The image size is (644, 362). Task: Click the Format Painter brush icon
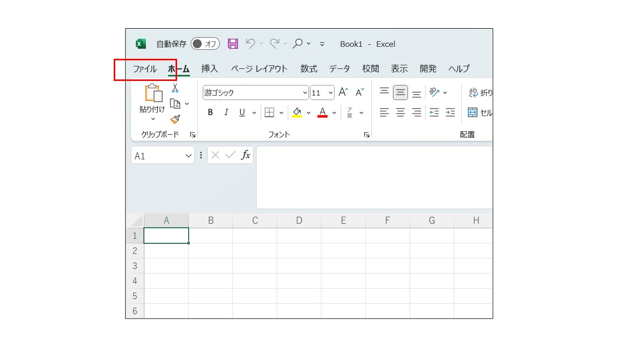pos(175,120)
